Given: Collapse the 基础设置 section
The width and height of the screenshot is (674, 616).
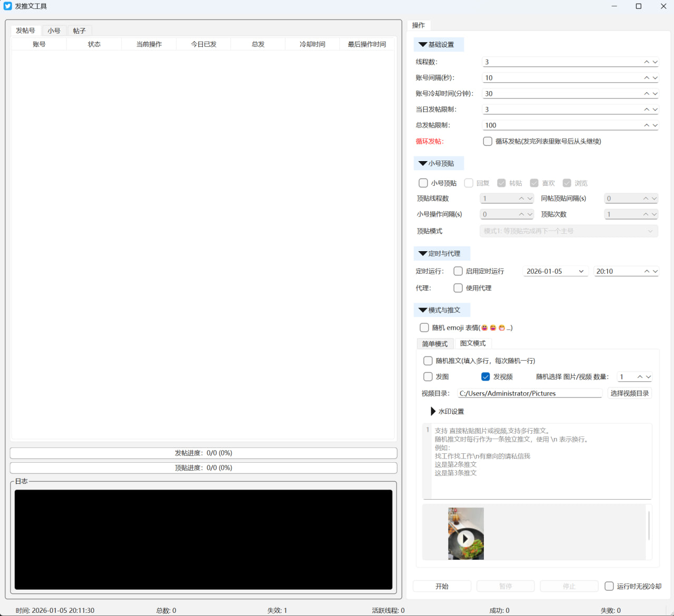Looking at the screenshot, I should (423, 45).
